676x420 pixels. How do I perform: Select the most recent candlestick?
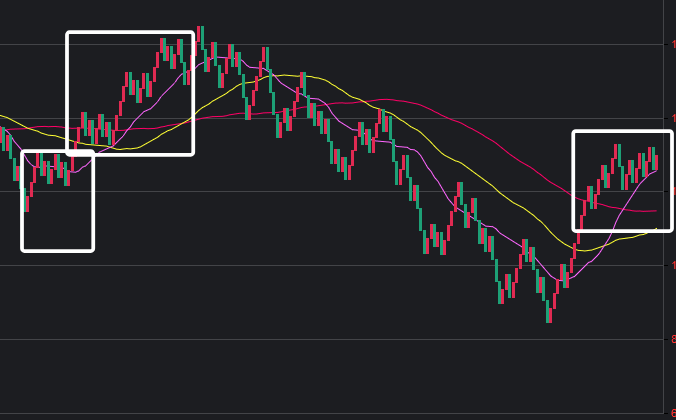655,160
